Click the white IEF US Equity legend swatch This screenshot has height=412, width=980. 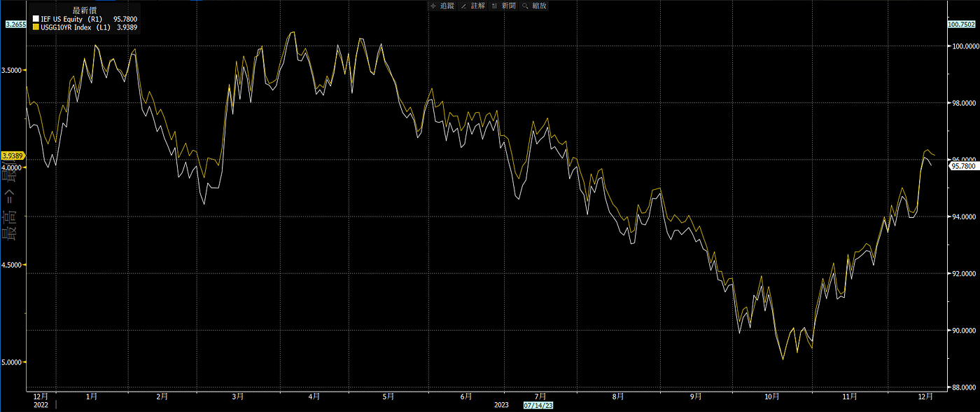tap(36, 19)
